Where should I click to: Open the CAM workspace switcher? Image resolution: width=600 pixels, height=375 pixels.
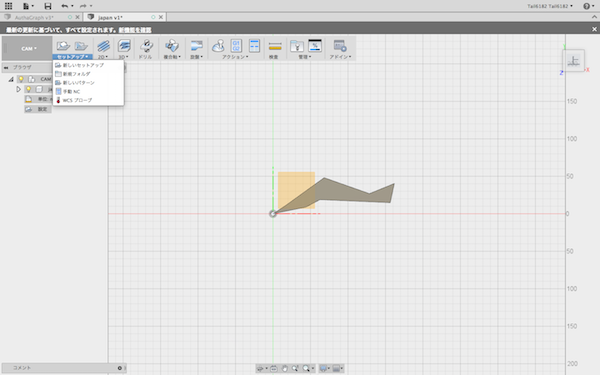(28, 49)
